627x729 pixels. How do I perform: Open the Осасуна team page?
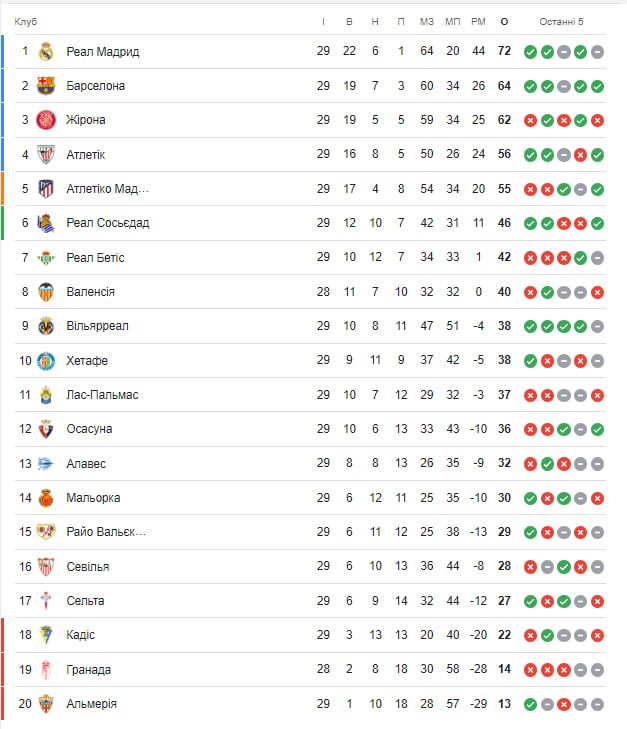point(89,429)
